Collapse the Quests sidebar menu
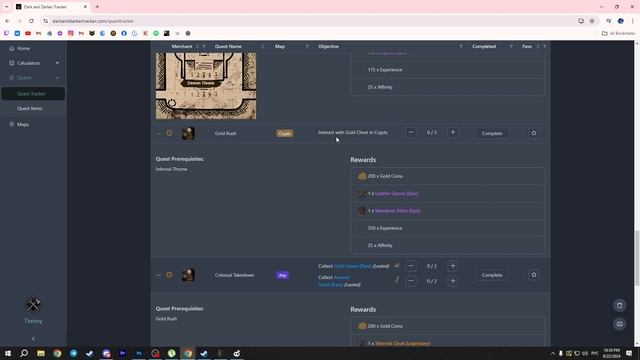Screen dimensions: 640x360 click(33, 78)
